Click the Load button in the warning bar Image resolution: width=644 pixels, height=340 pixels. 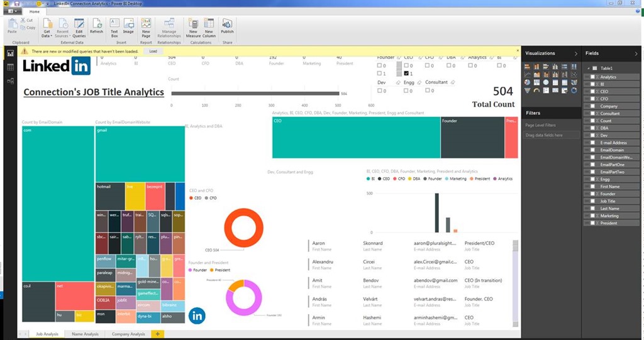(x=153, y=51)
